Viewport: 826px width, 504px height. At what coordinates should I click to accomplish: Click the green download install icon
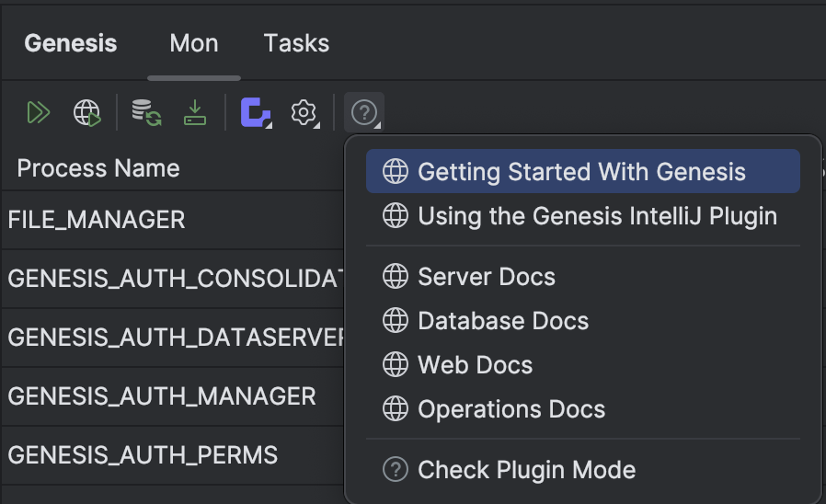click(x=195, y=112)
